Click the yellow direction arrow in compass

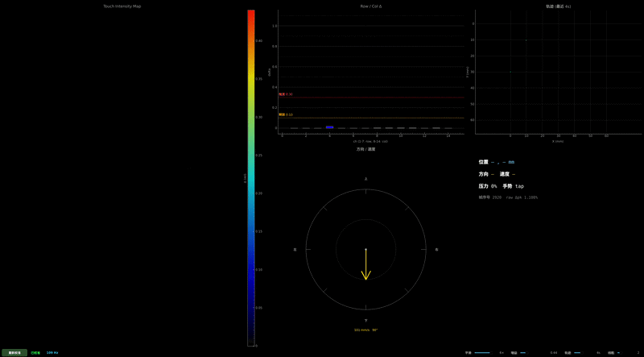click(366, 265)
